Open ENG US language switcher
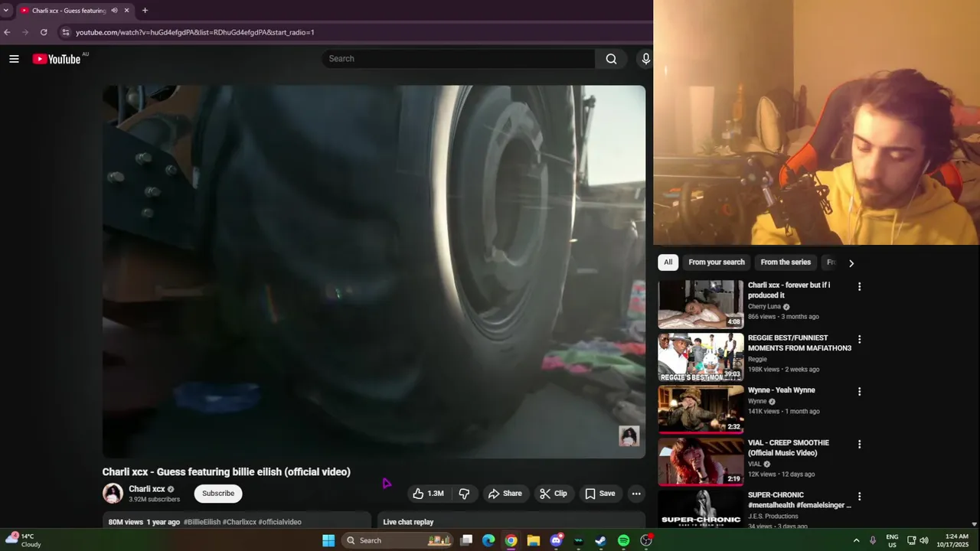The height and width of the screenshot is (551, 980). click(x=892, y=540)
